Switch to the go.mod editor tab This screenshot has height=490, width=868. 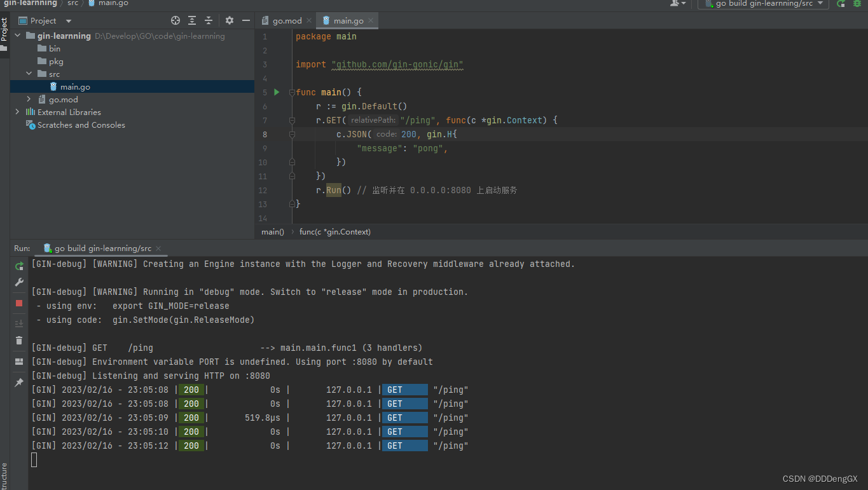[x=287, y=20]
